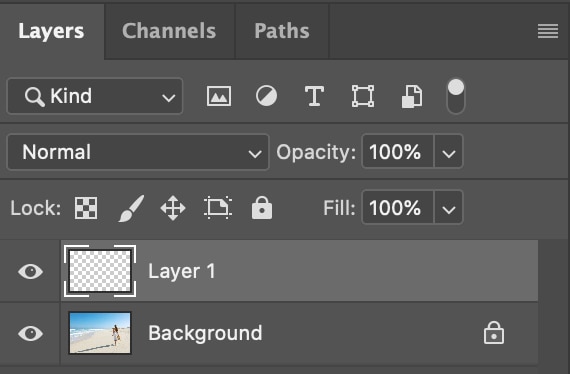
Task: Expand the Fill percentage arrow
Action: pos(449,207)
